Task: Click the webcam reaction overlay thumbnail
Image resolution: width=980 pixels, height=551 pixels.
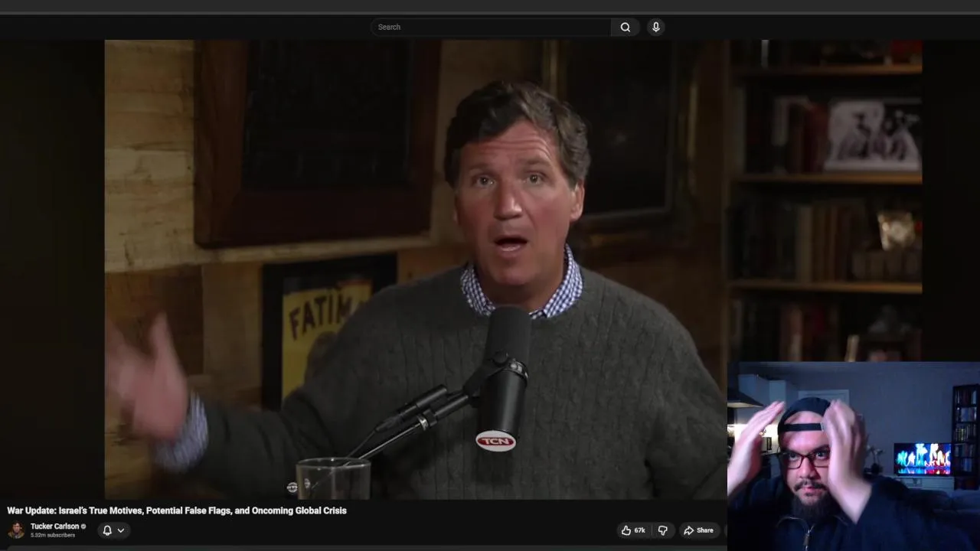Action: (853, 456)
